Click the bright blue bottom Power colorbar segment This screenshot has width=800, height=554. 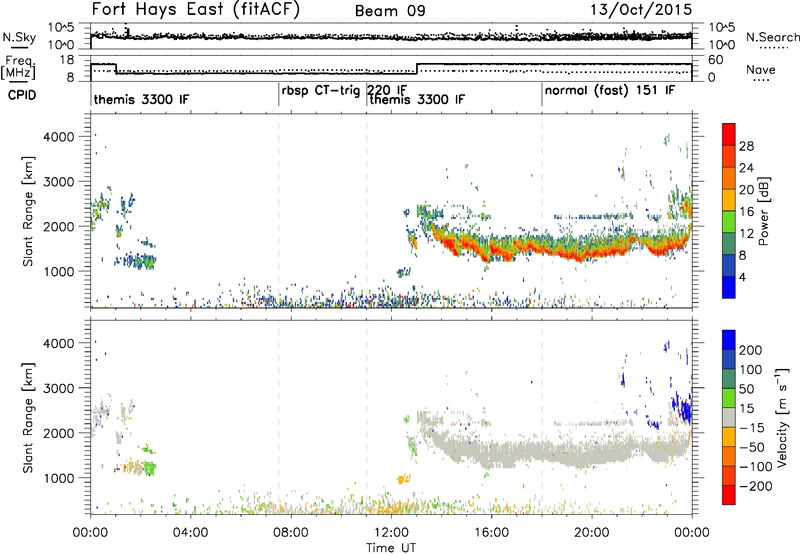729,287
